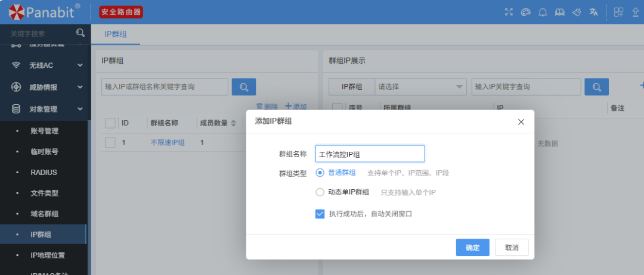
Task: Select 动态单IP群组 radio option
Action: coord(320,192)
